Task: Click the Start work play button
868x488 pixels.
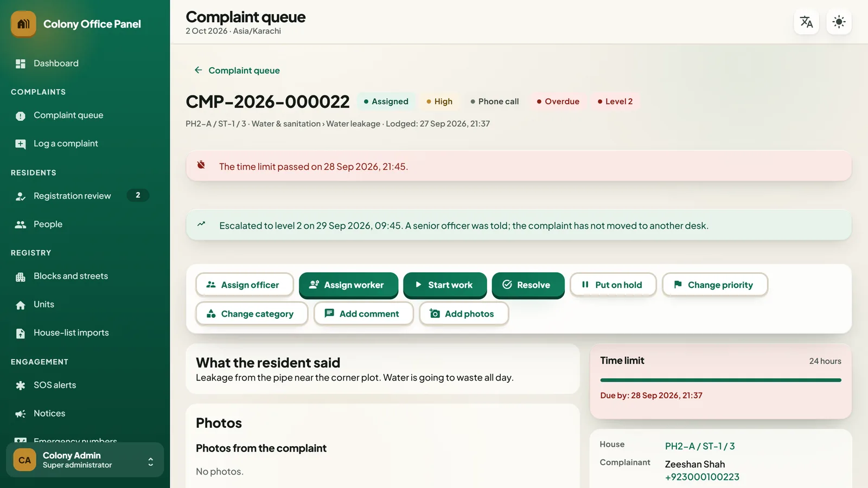Action: pos(445,285)
